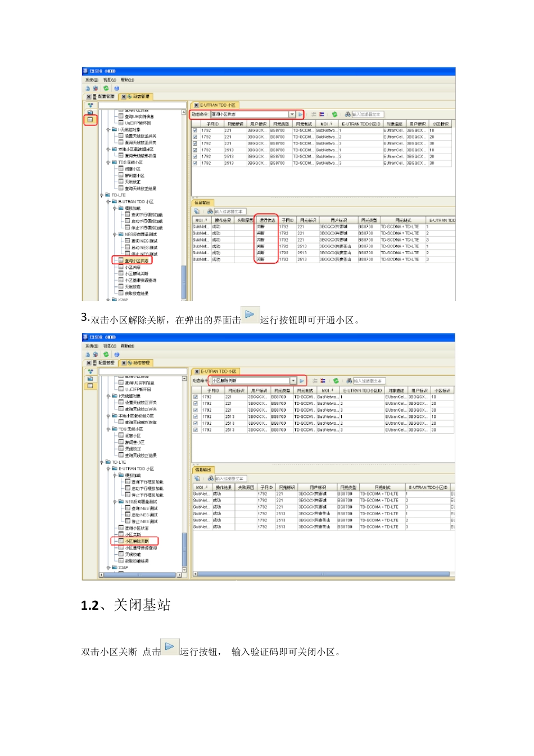Click horizontal scrollbar below lower output table
Viewport: 534px width, 756px height.
tap(322, 574)
